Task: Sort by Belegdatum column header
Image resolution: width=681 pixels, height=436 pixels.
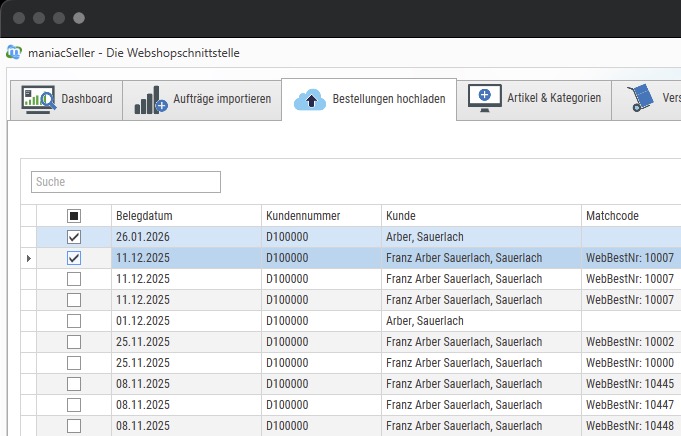Action: click(185, 216)
